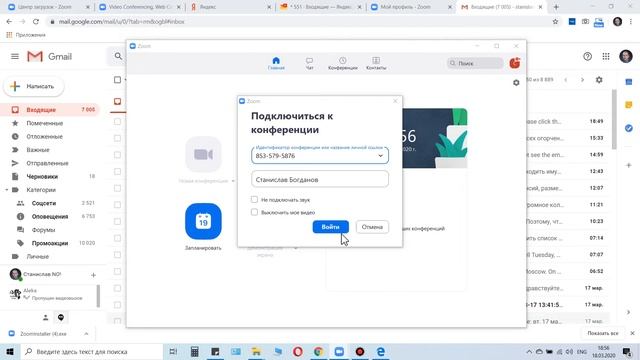
Task: Select the 18:49 email checkbox row
Action: pos(118,122)
